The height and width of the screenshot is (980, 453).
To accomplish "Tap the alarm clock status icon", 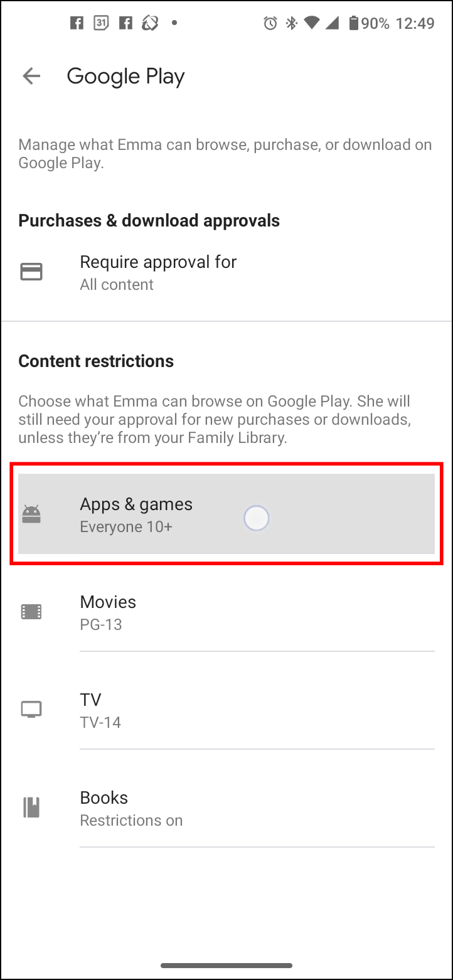I will click(x=270, y=24).
